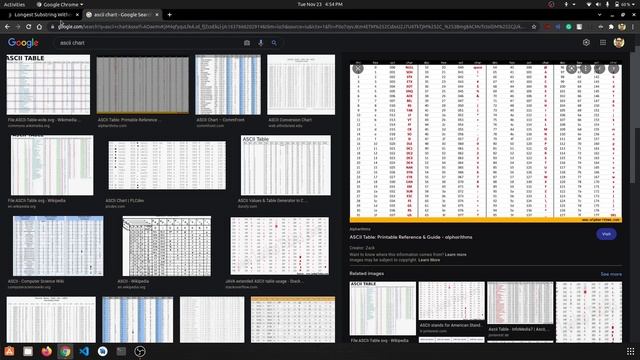The height and width of the screenshot is (360, 640).
Task: Open the clock and calendar menu
Action: (x=320, y=4)
